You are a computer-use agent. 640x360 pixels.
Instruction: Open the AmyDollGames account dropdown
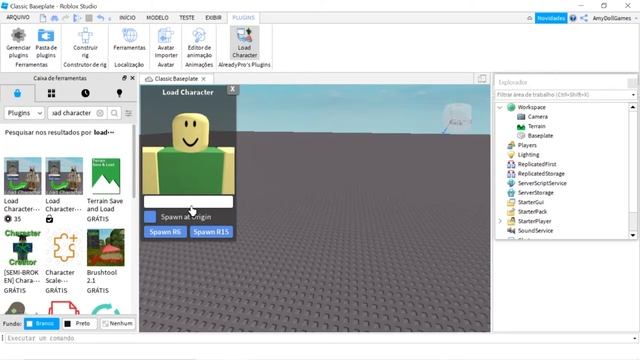(615, 18)
